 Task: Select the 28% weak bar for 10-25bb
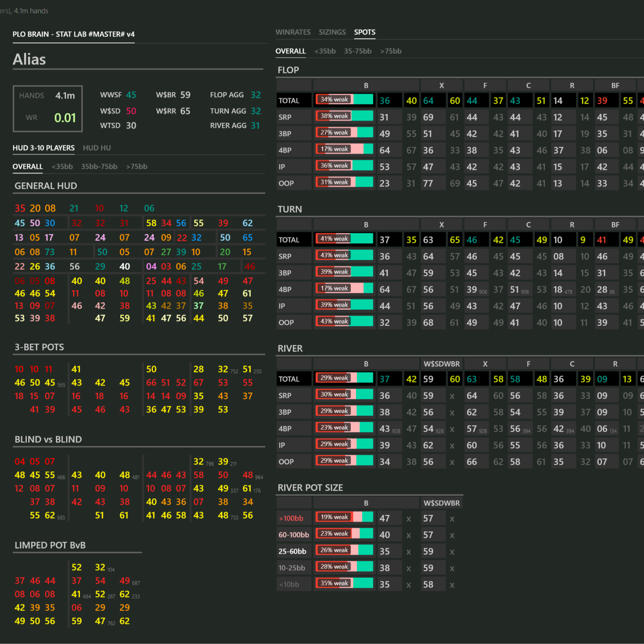click(344, 567)
